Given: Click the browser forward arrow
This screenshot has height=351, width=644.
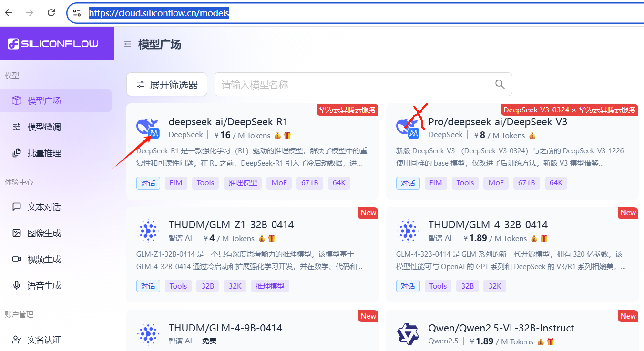Looking at the screenshot, I should coord(30,13).
